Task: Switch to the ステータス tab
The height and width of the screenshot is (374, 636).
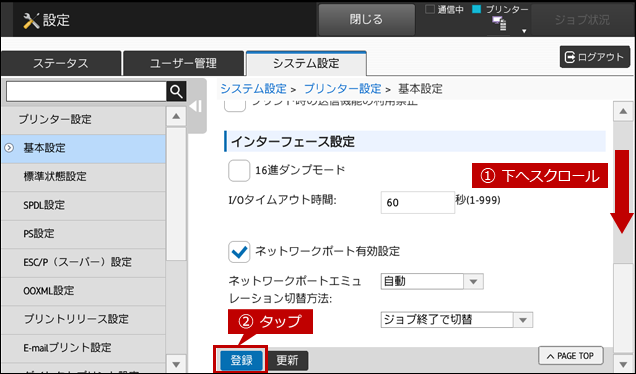Action: 61,63
